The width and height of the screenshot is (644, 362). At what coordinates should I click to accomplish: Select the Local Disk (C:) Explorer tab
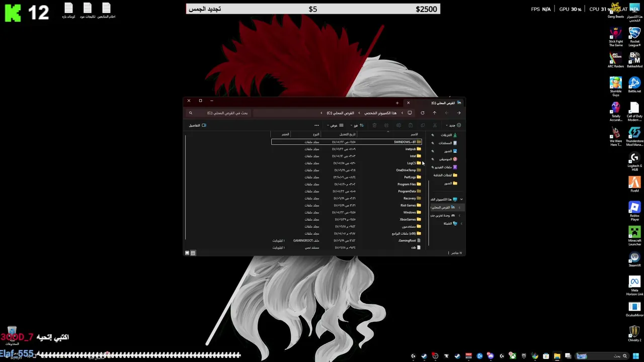pyautogui.click(x=434, y=103)
